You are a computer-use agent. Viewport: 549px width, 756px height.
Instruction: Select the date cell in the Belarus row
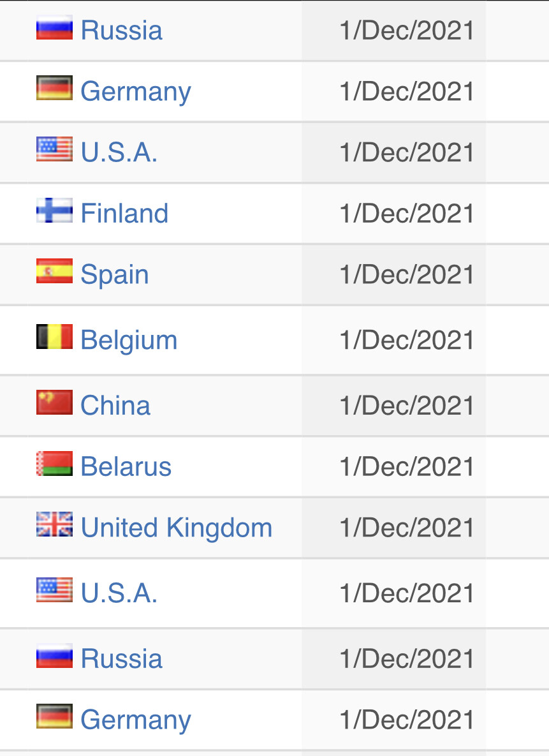pos(394,467)
